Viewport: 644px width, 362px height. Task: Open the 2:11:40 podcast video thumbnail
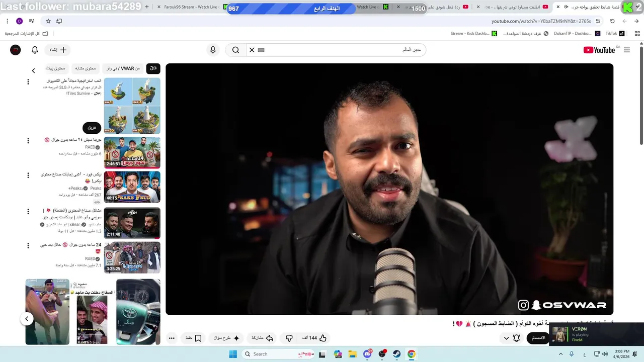click(x=132, y=223)
